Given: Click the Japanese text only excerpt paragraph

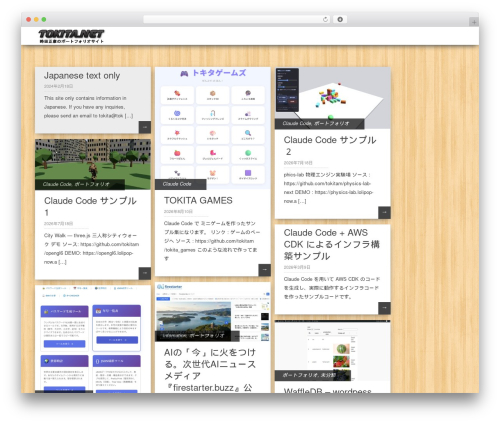Looking at the screenshot, I should point(88,107).
